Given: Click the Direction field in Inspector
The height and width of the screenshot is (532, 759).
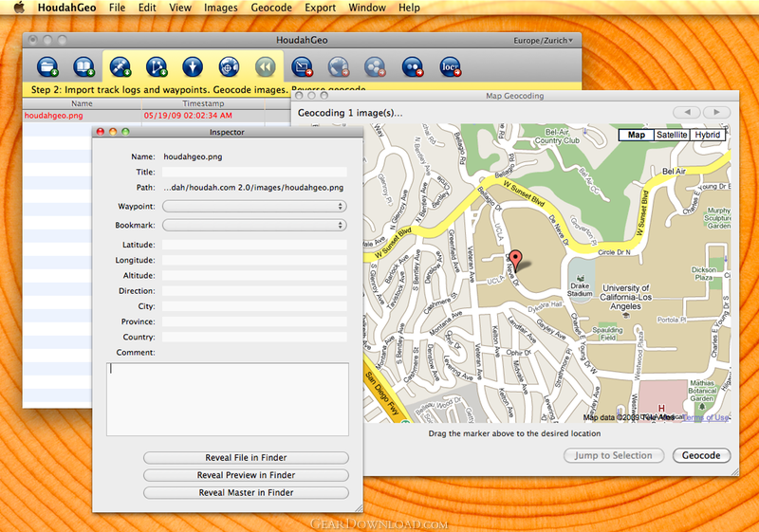Looking at the screenshot, I should [x=254, y=291].
